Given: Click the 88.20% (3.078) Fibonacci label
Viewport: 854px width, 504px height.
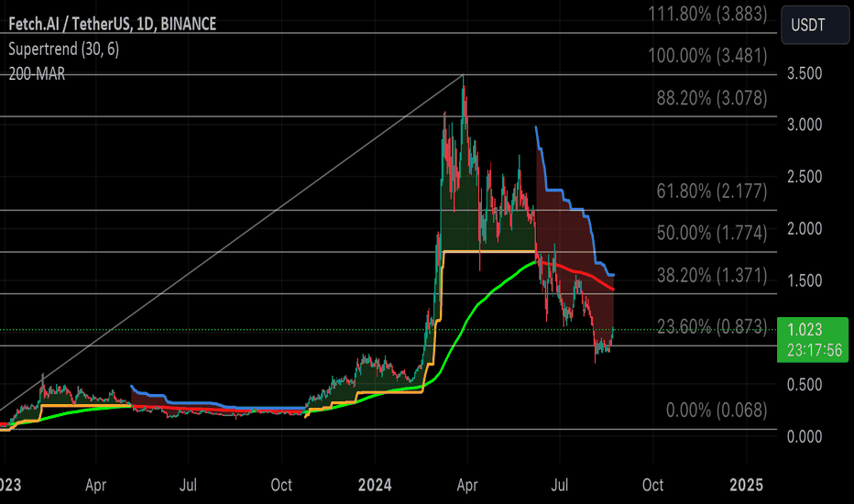Looking at the screenshot, I should (712, 98).
